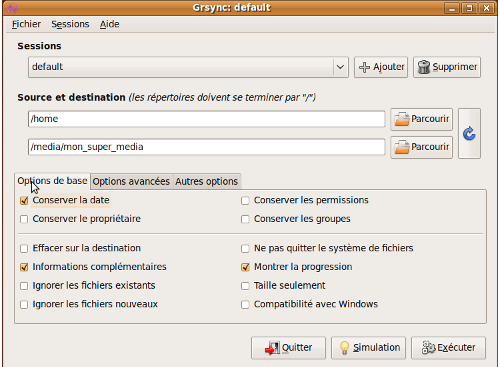Maximize the Grsync window
The image size is (500, 367).
(469, 8)
